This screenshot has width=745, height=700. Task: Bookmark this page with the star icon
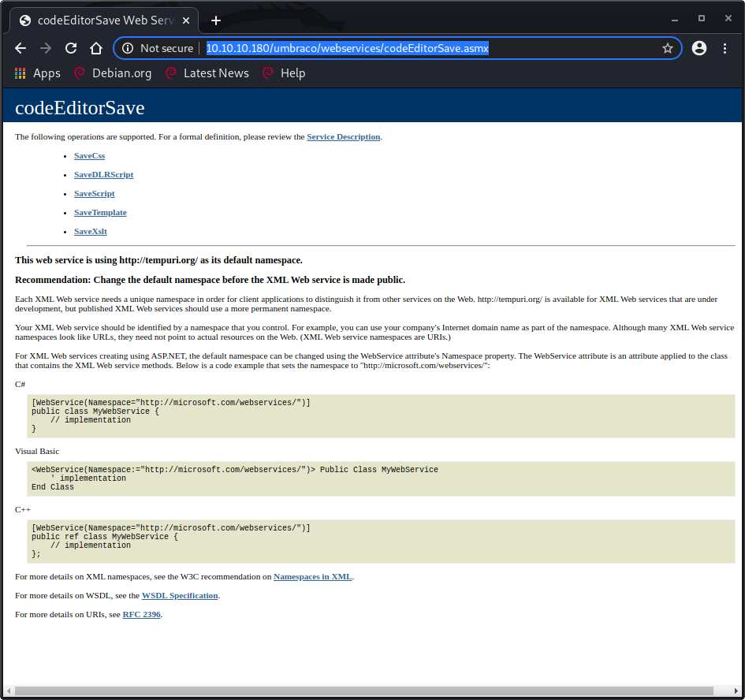point(667,48)
